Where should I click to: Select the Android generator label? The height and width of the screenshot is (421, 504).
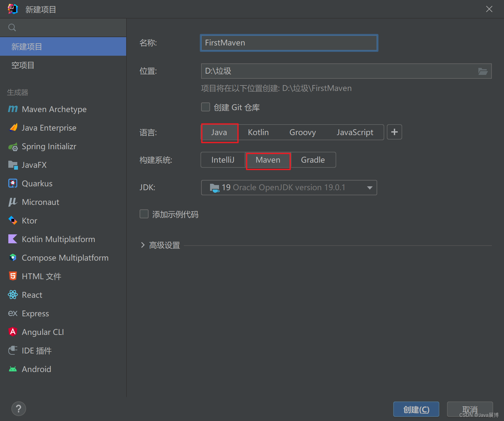(36, 369)
